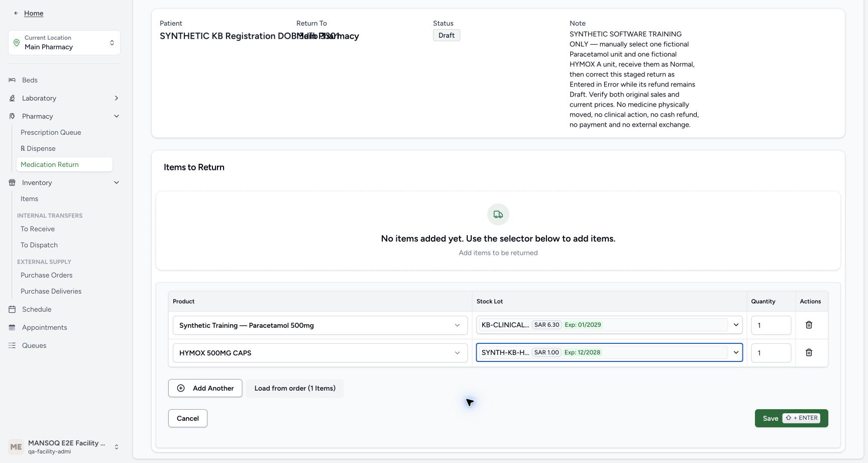Screen dimensions: 868x463
Task: Open To Receive transfers
Action: coord(38,229)
